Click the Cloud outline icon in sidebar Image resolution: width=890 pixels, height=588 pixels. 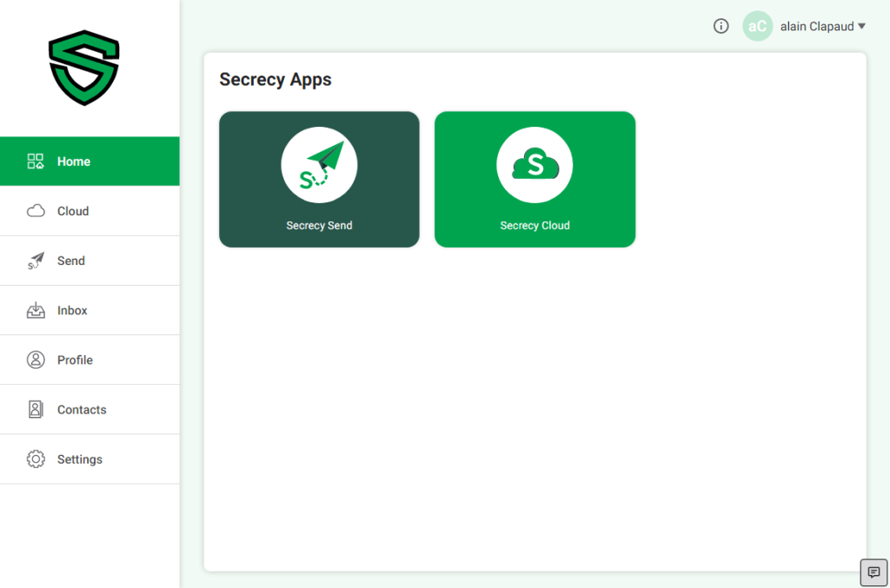(36, 211)
